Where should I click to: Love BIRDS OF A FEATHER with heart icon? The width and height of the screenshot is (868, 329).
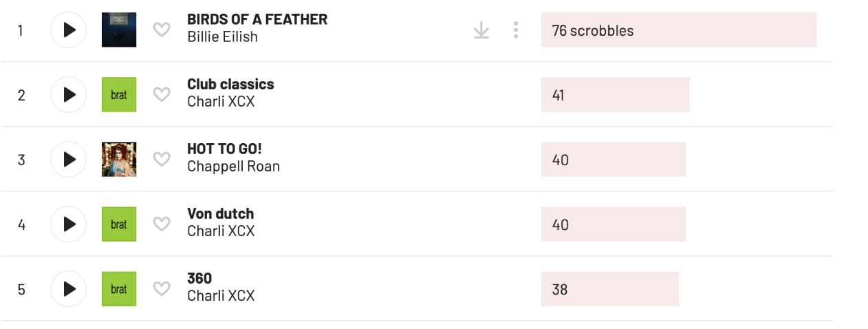click(x=161, y=30)
